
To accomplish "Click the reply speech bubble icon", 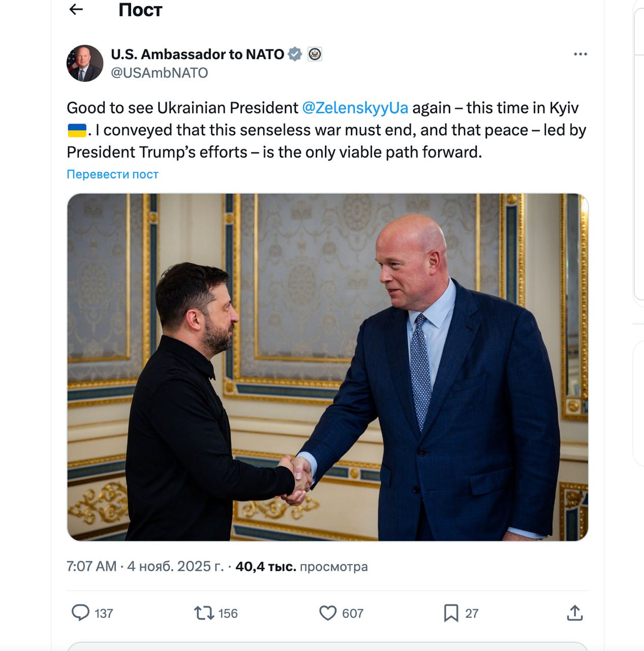I will (x=80, y=613).
